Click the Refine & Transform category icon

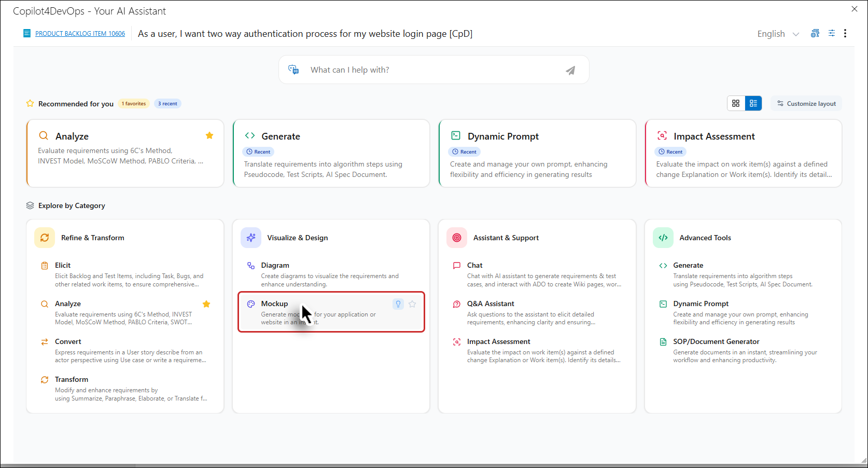pos(45,238)
